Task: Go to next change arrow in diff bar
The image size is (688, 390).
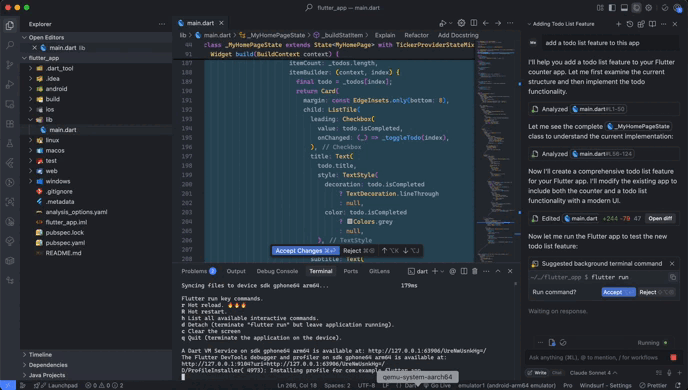Action: (x=405, y=250)
